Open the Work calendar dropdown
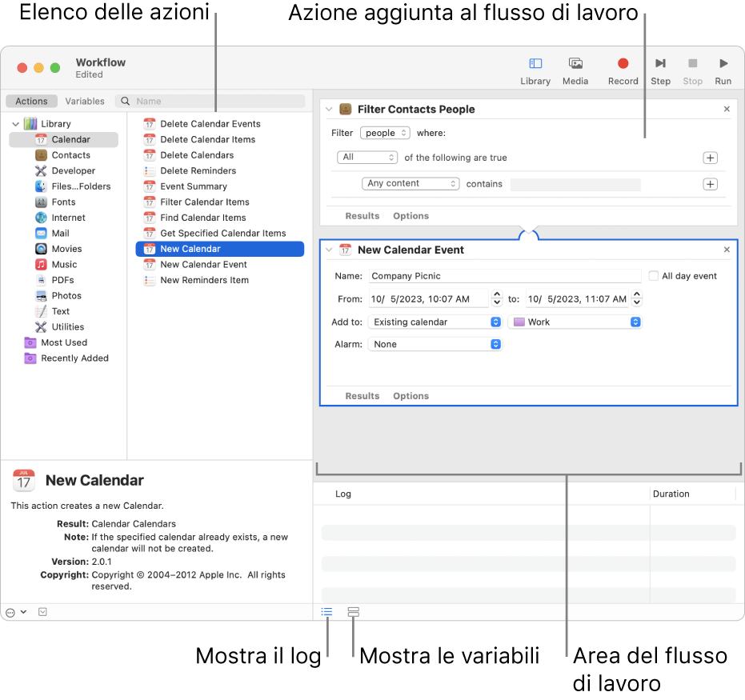This screenshot has width=745, height=700. [575, 322]
